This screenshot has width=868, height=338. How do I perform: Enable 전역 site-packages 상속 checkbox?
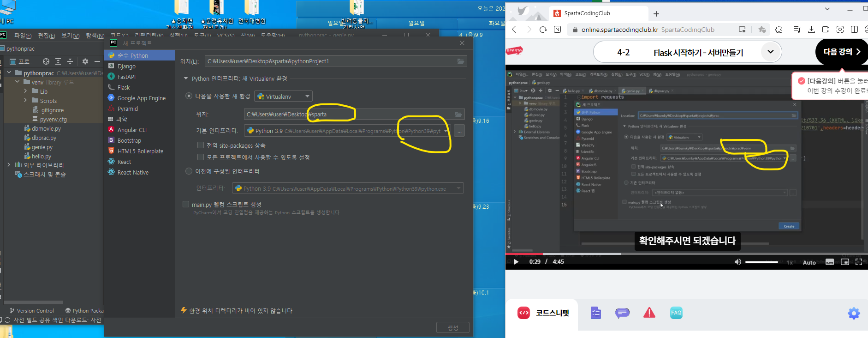(x=201, y=145)
